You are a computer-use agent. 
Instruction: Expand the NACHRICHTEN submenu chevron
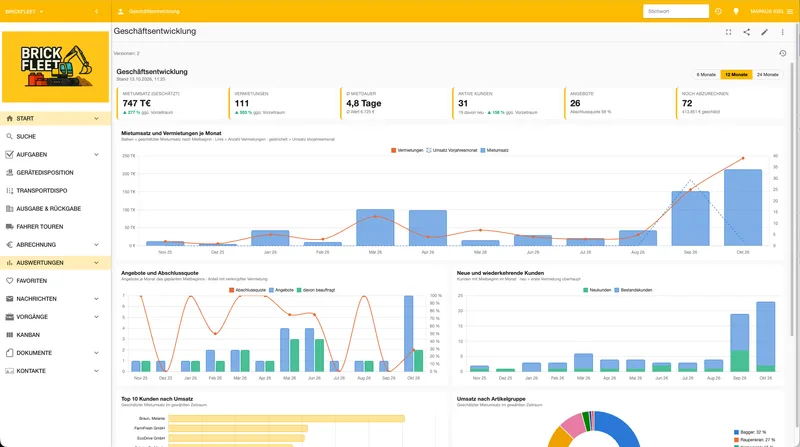[x=96, y=299]
